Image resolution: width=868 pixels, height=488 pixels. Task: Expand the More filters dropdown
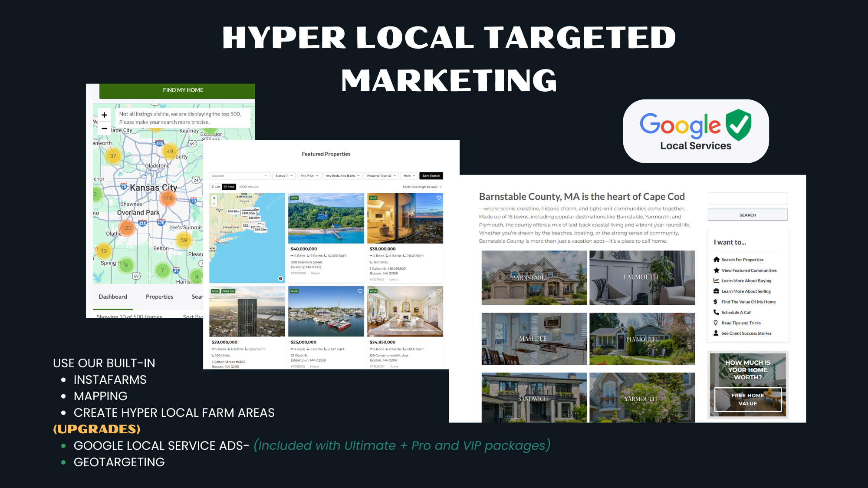click(409, 176)
